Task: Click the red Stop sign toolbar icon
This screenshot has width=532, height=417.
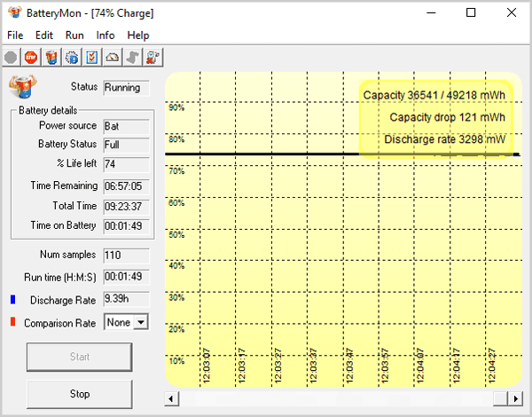Action: tap(31, 58)
